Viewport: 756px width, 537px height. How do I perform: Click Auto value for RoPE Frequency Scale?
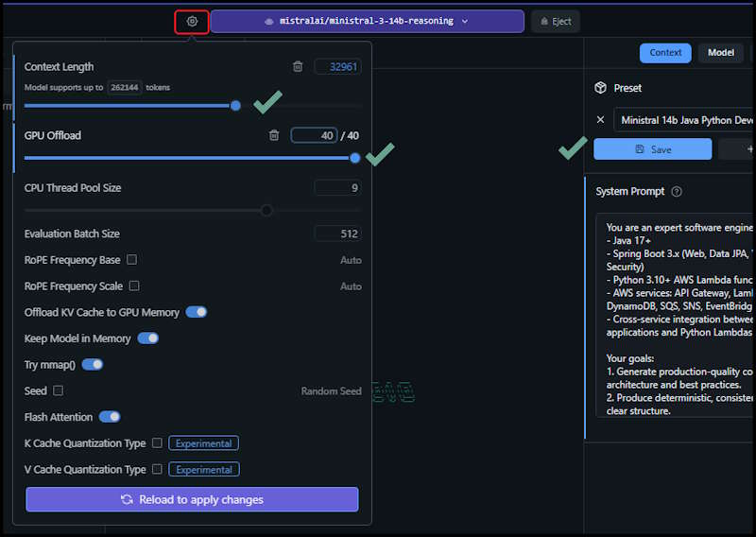pyautogui.click(x=351, y=286)
